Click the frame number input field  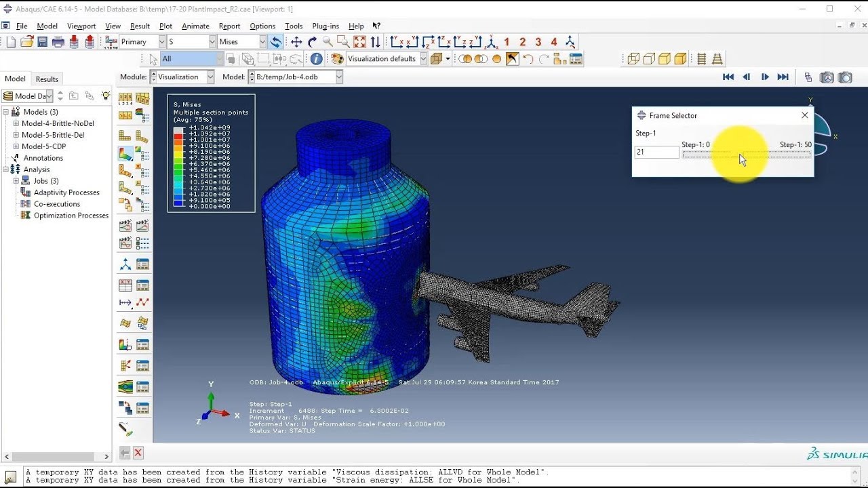coord(656,152)
